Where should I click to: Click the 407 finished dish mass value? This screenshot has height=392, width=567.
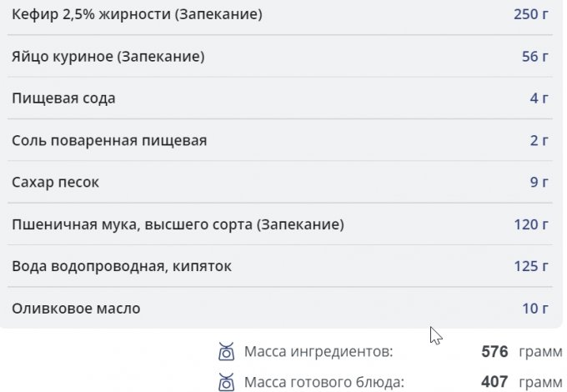point(494,382)
